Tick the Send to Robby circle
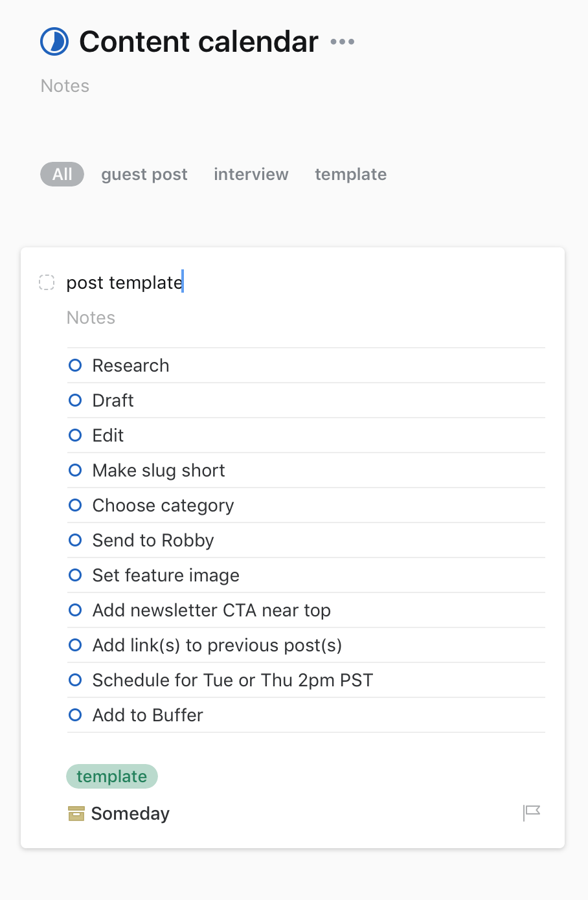Screen dimensions: 588x900 (75, 540)
